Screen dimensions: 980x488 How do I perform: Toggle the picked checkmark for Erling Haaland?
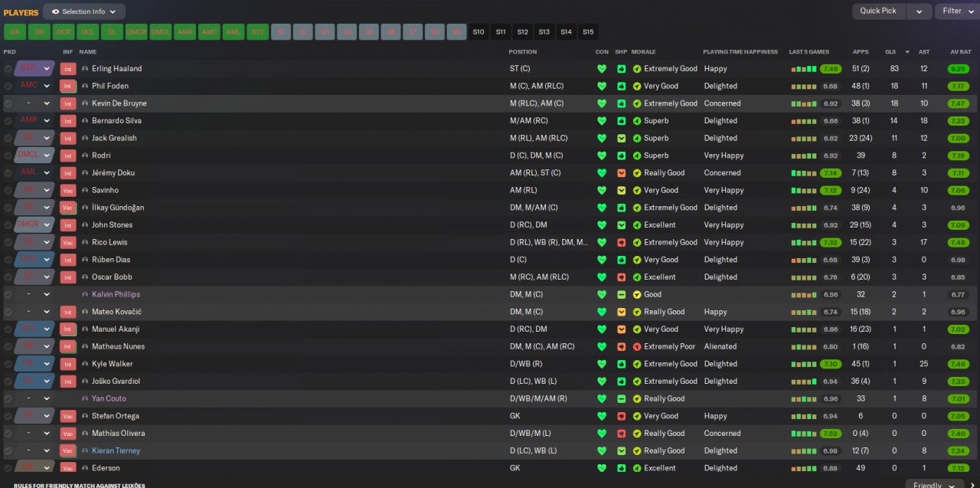tap(8, 69)
